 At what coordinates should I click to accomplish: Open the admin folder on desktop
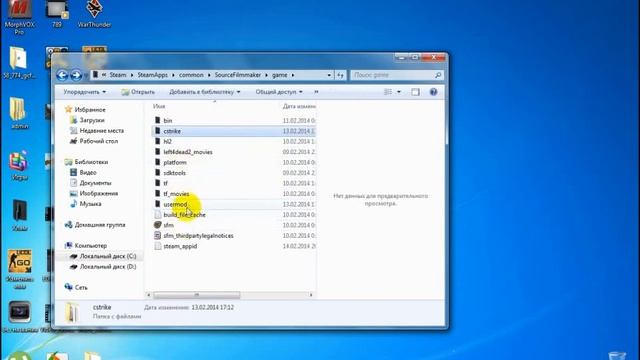20,113
